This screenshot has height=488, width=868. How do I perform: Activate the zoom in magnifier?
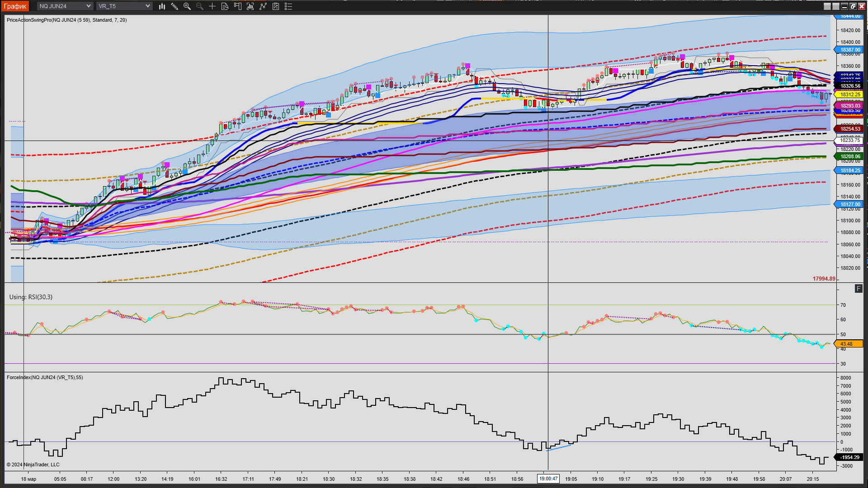pyautogui.click(x=187, y=6)
